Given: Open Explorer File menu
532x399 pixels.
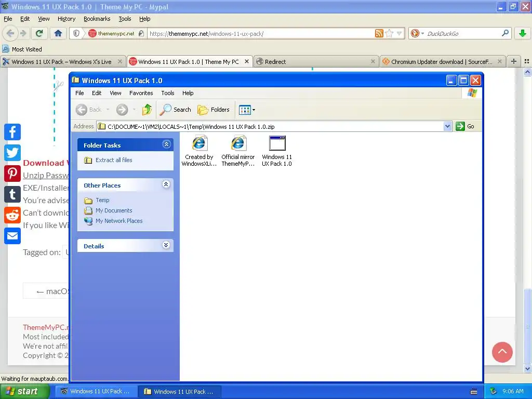Looking at the screenshot, I should point(79,93).
